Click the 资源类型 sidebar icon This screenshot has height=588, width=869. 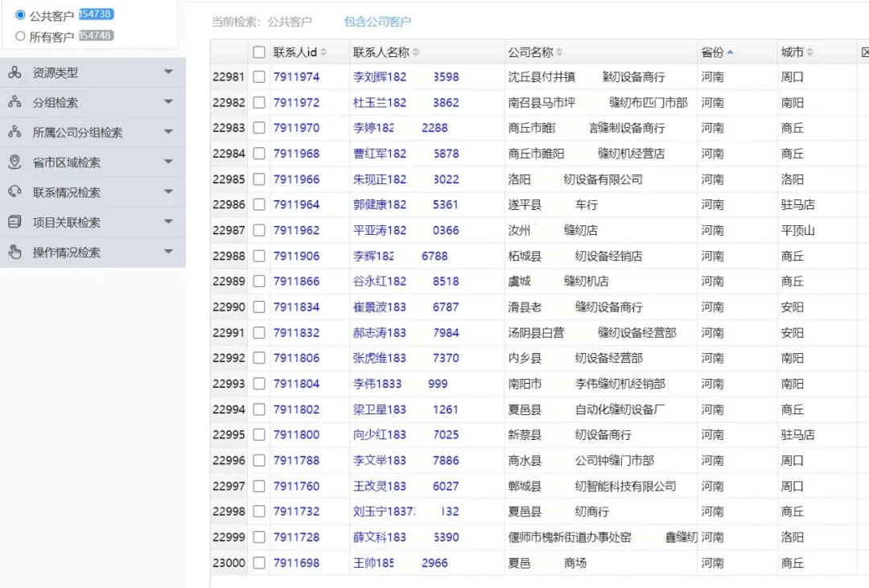pos(14,72)
